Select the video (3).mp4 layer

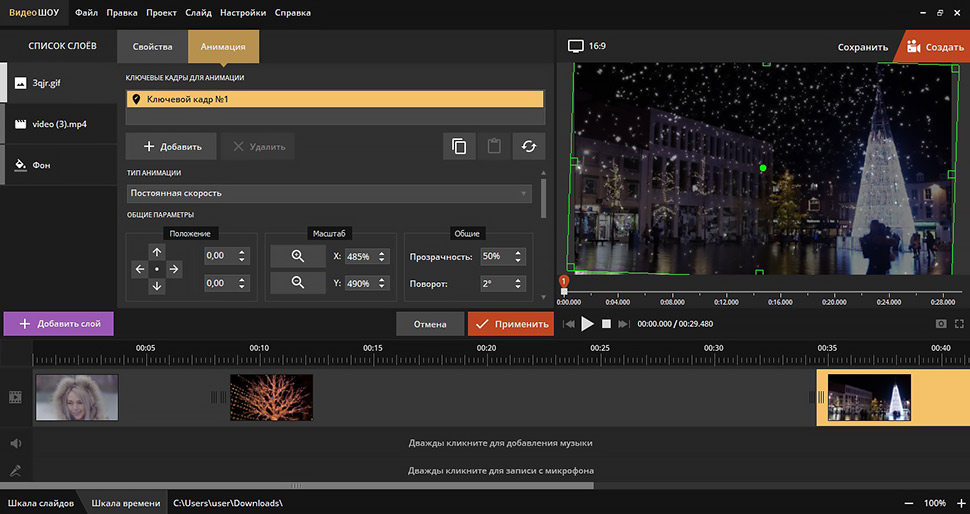[59, 124]
